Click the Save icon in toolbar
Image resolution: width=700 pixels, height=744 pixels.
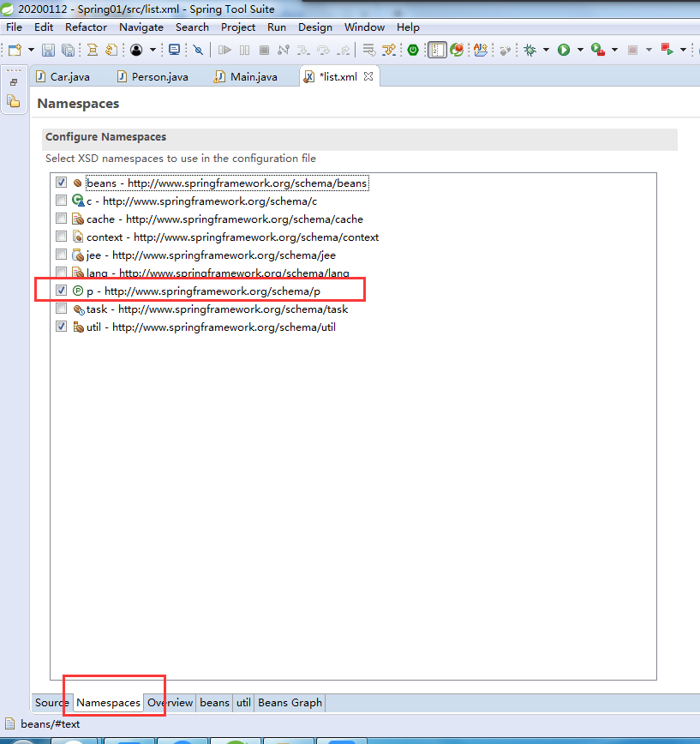click(48, 50)
